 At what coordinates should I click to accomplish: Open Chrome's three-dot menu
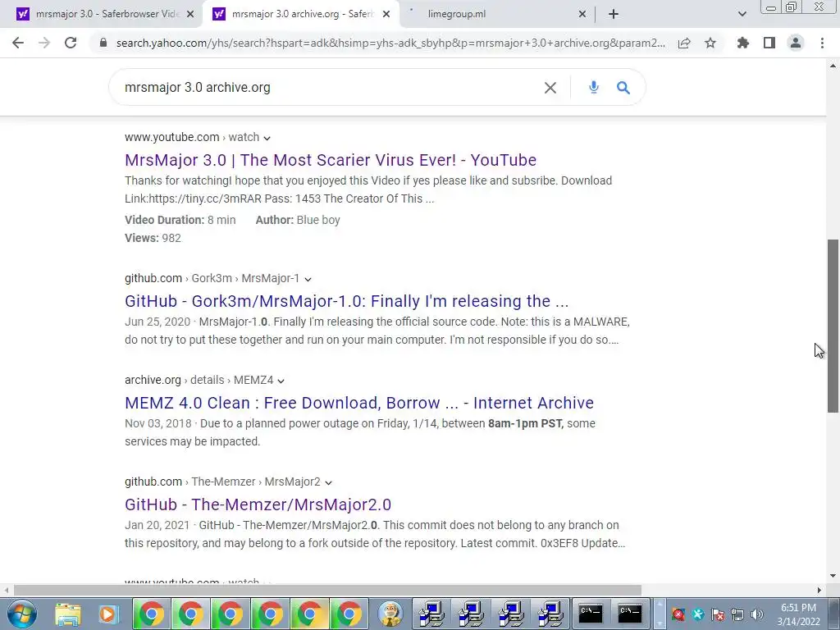click(x=822, y=43)
